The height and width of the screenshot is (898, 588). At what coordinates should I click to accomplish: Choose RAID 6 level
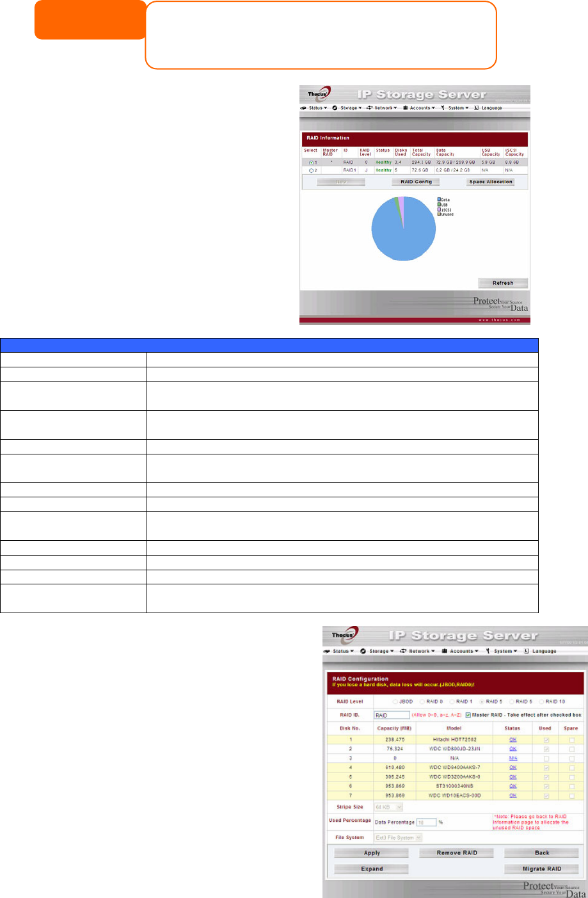coord(512,702)
